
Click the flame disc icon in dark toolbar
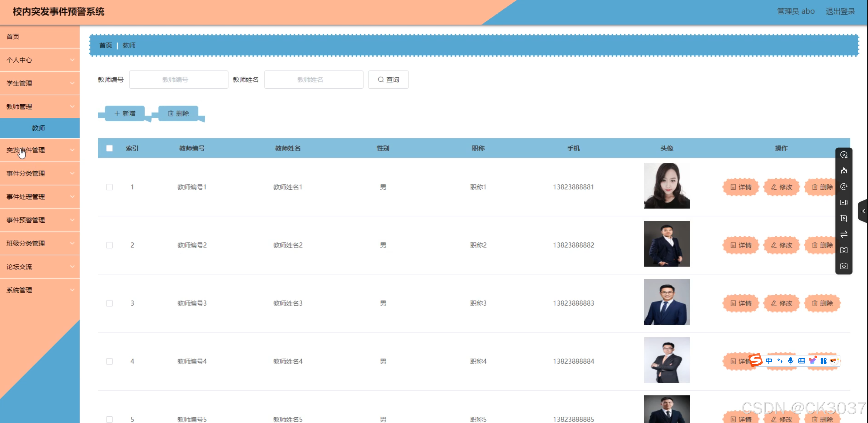pos(844,171)
